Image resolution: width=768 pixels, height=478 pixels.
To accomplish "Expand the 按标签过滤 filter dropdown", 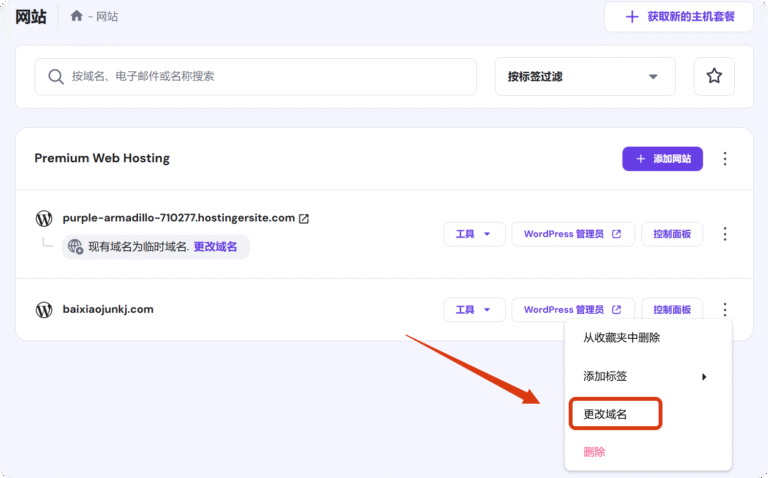I will 585,76.
